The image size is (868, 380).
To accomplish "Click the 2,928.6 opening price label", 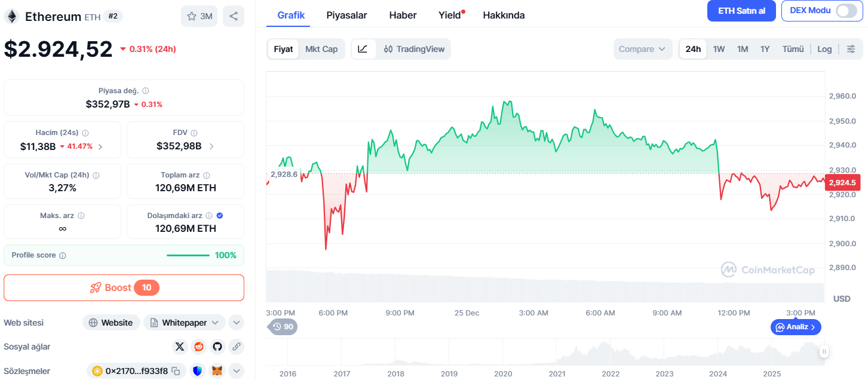I will click(x=284, y=174).
